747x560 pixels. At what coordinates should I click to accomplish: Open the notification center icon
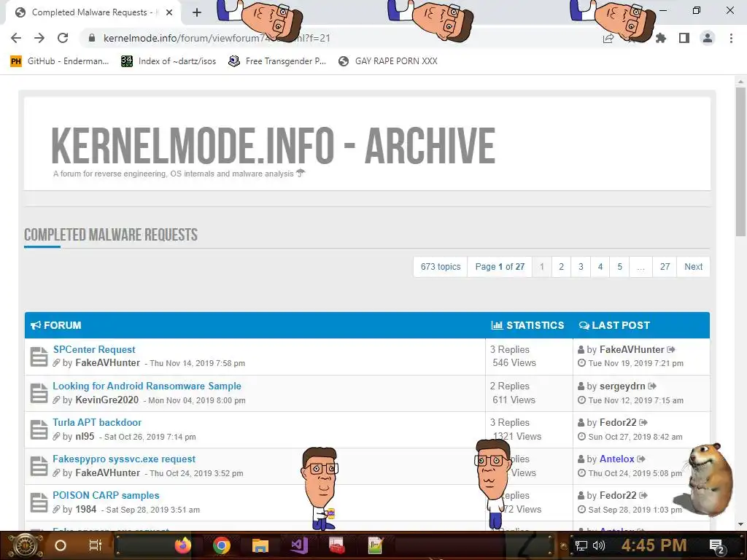717,546
